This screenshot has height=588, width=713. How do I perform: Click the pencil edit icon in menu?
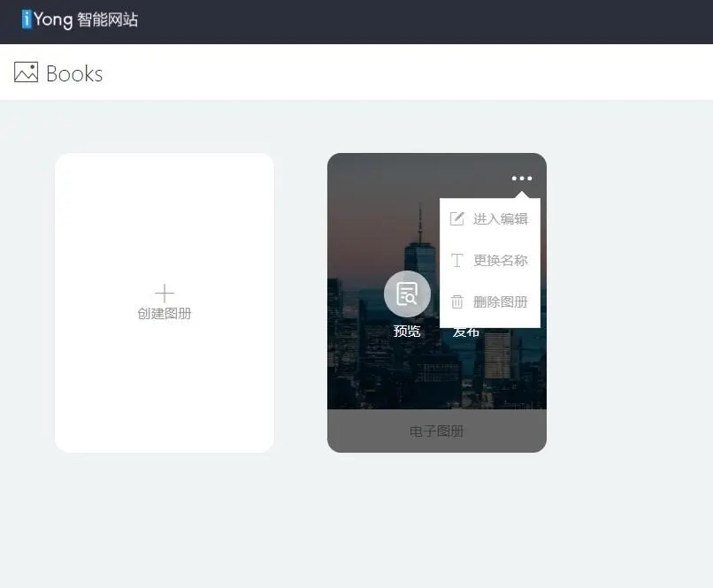(x=456, y=218)
